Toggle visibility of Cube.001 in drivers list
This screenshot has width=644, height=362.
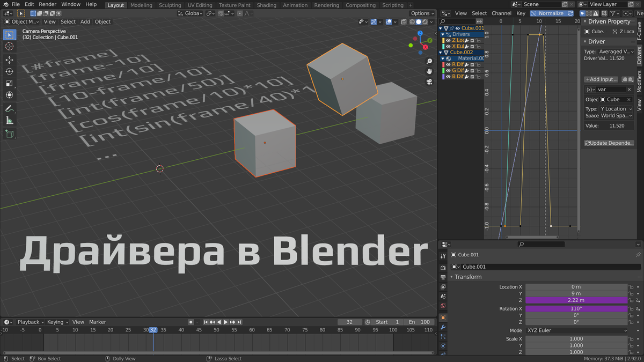click(x=458, y=28)
